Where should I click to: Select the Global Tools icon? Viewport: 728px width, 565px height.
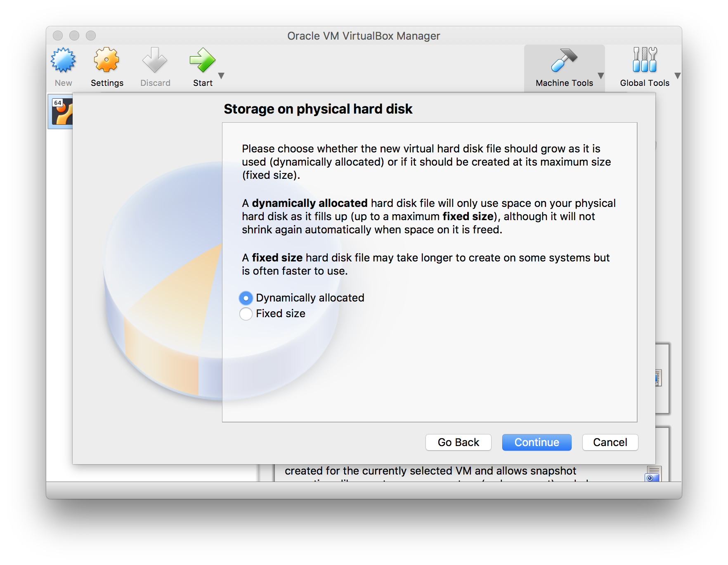(x=644, y=61)
